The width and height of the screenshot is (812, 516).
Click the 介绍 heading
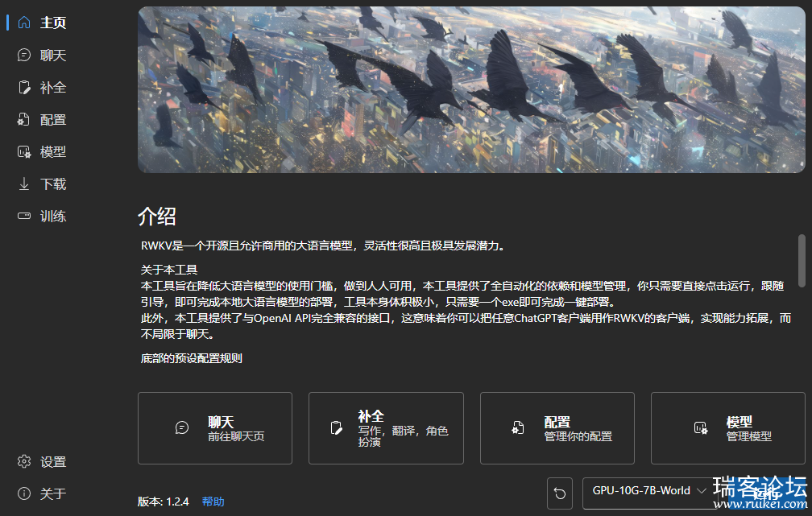(157, 216)
